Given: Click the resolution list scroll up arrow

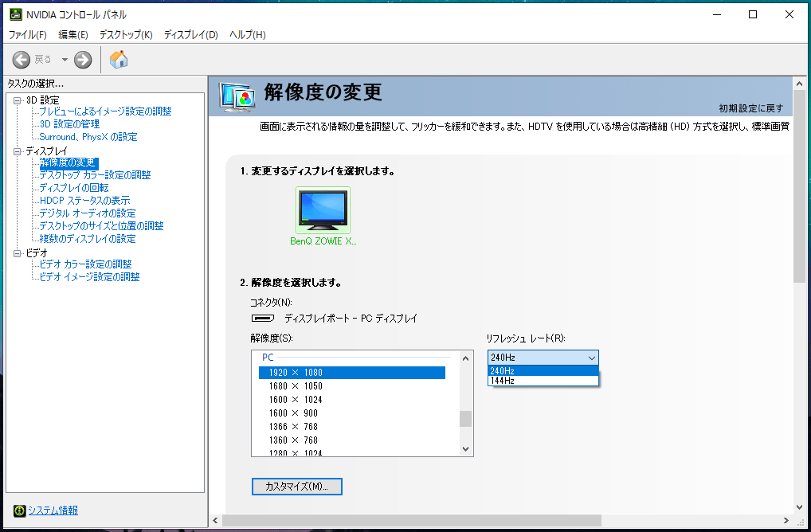Looking at the screenshot, I should tap(465, 358).
